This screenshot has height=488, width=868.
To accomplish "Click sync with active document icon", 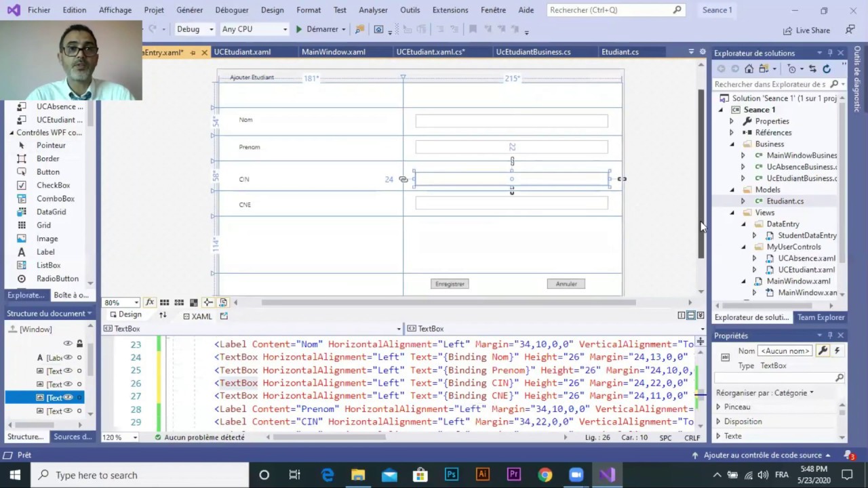I will click(812, 68).
